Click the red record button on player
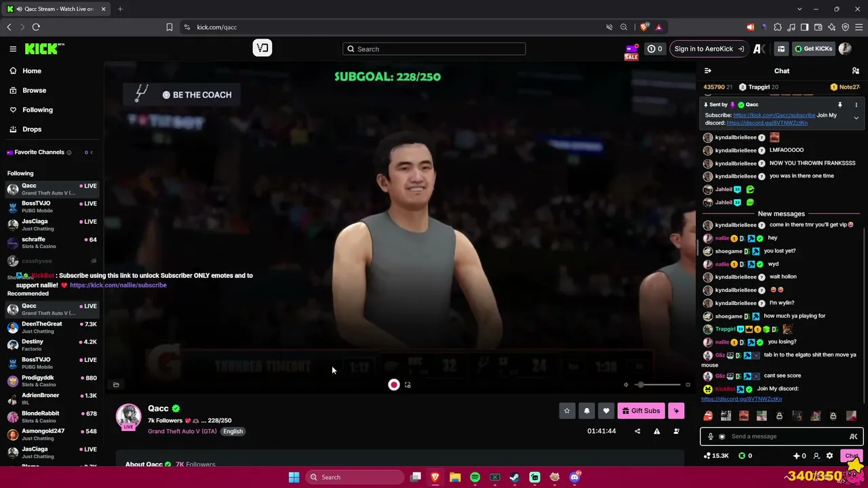This screenshot has height=488, width=868. pos(394,385)
